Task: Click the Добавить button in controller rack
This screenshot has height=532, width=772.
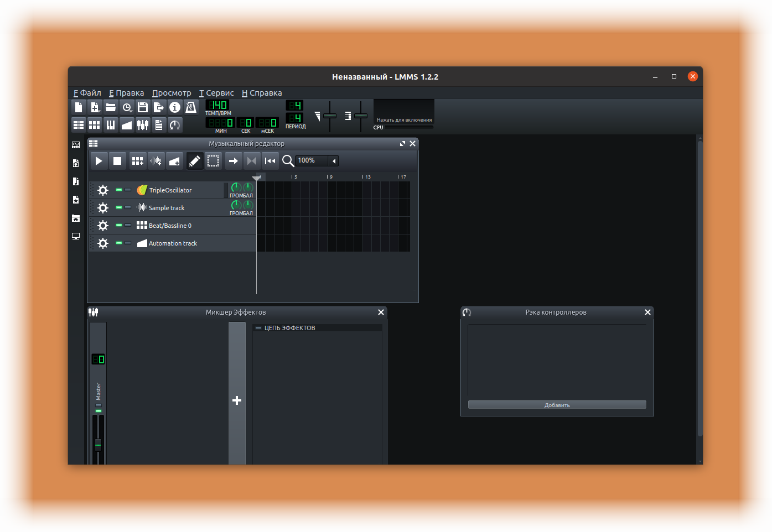Action: (x=557, y=405)
